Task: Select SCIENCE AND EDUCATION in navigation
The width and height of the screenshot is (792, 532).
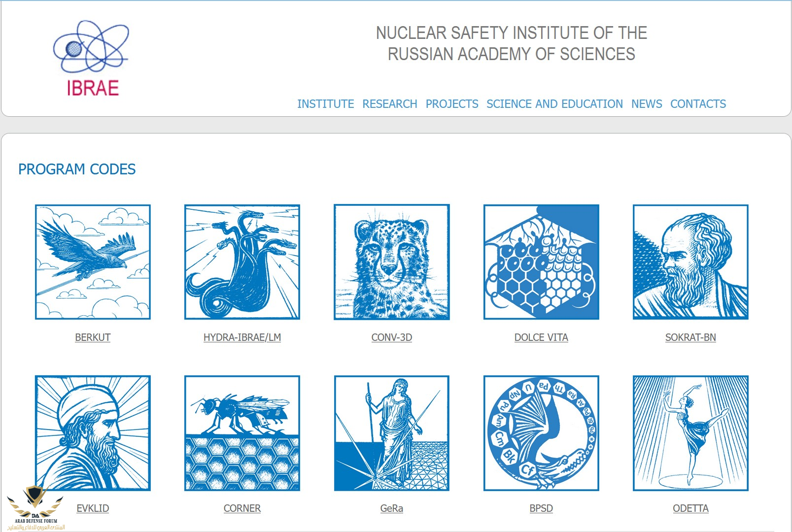Action: (x=554, y=104)
